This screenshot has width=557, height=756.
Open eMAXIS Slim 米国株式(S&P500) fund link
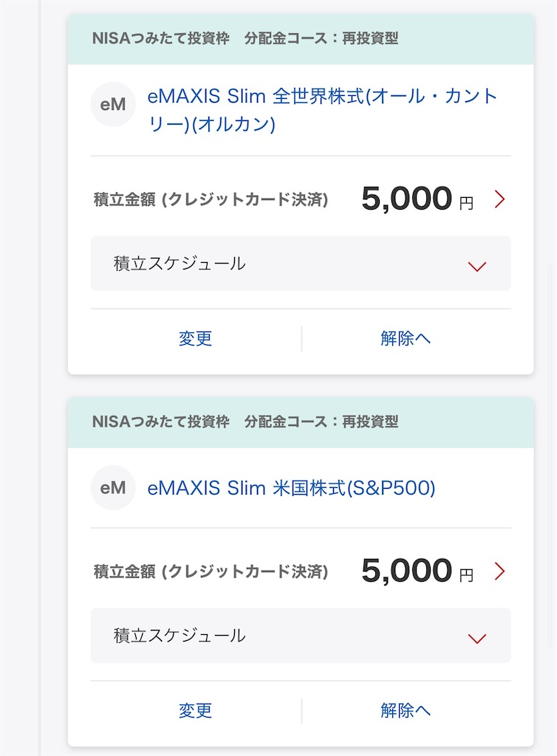coord(291,488)
